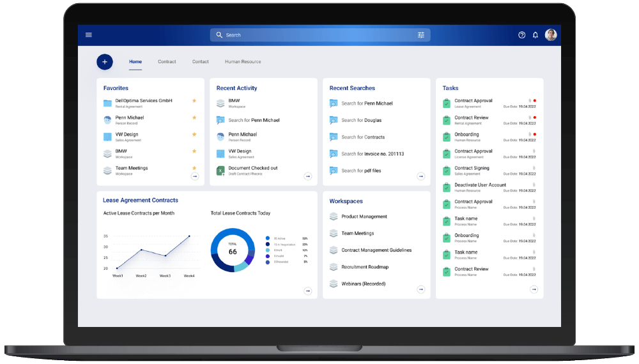Click VW Design icon in Favorites

pyautogui.click(x=107, y=137)
